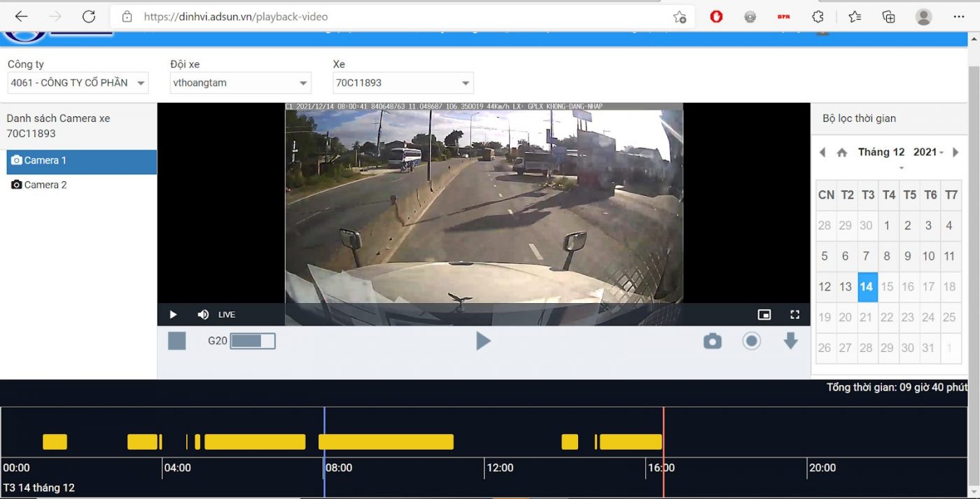Adjust the G20 slider bar

pos(252,341)
